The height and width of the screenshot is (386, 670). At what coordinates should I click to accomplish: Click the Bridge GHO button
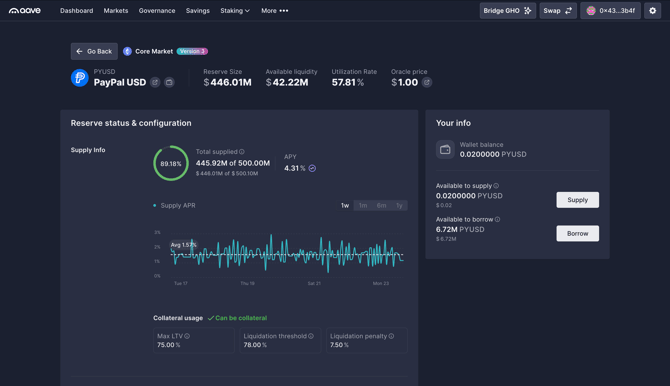pyautogui.click(x=508, y=11)
